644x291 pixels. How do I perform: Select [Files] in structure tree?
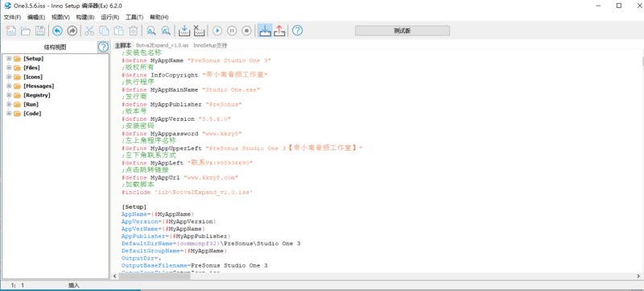point(31,68)
